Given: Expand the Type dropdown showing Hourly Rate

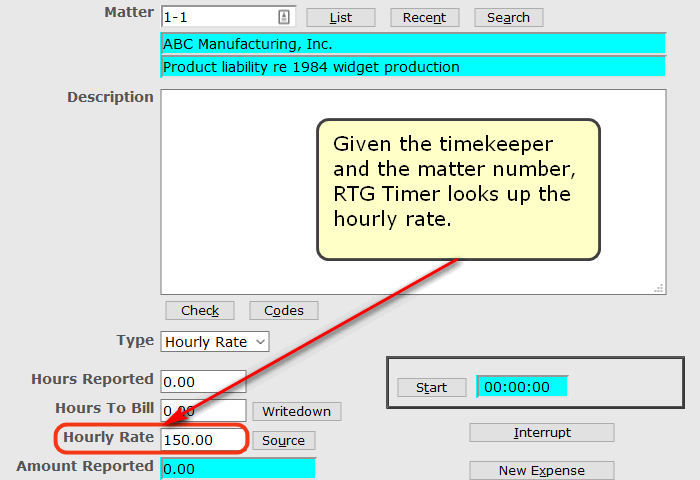Looking at the screenshot, I should (215, 342).
